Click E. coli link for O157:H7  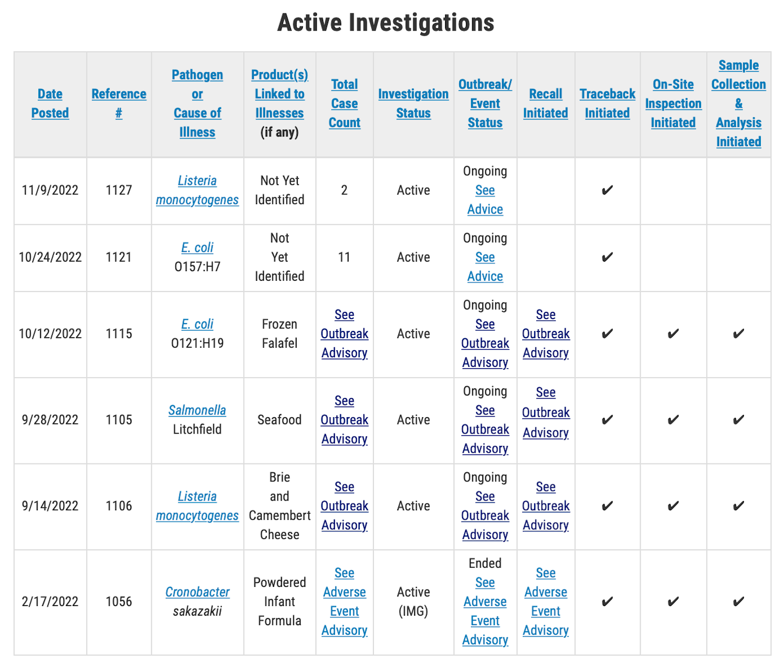point(197,247)
